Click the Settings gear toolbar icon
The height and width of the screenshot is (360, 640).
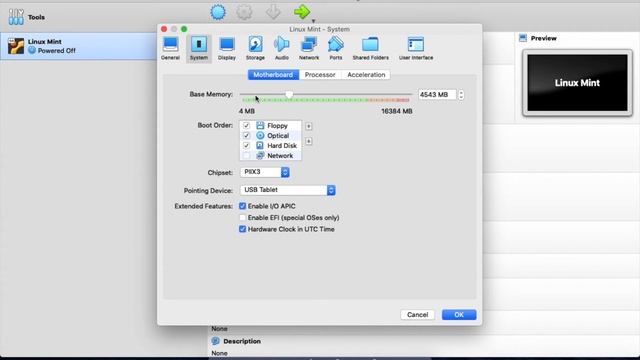pyautogui.click(x=244, y=12)
